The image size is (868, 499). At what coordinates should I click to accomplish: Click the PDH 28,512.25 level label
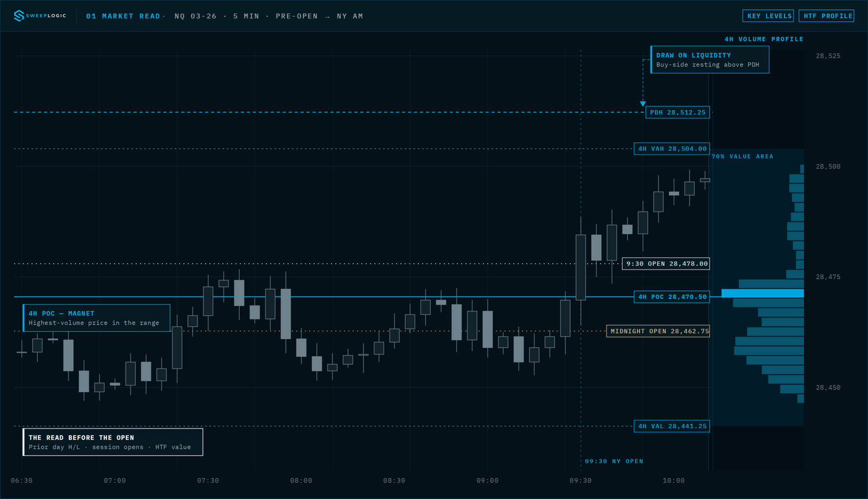click(x=678, y=112)
